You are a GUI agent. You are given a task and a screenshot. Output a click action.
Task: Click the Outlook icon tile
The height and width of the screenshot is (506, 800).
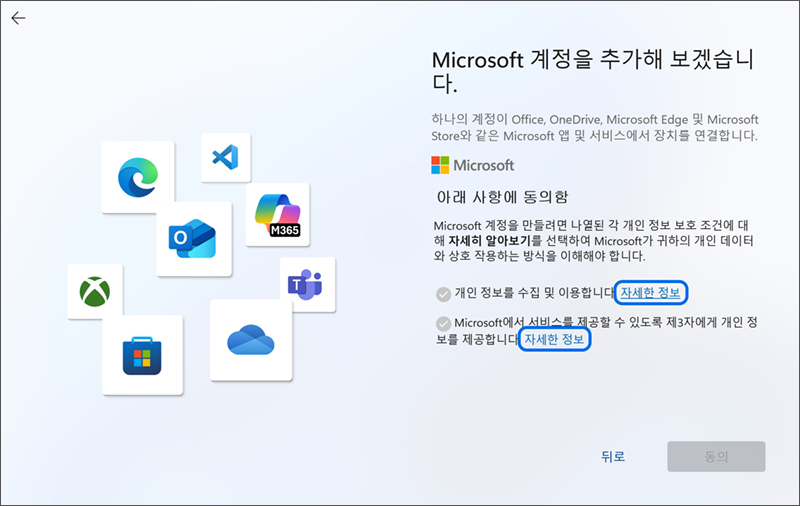[x=194, y=239]
